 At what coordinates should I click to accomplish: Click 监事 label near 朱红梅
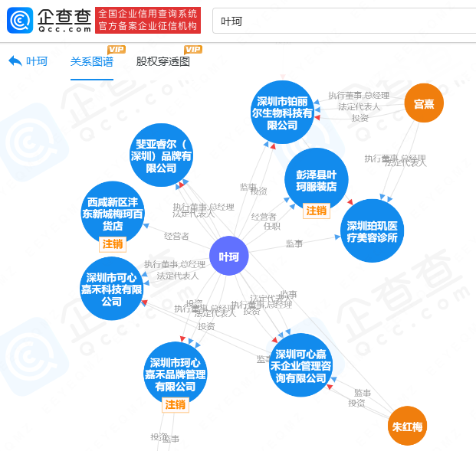(x=363, y=393)
